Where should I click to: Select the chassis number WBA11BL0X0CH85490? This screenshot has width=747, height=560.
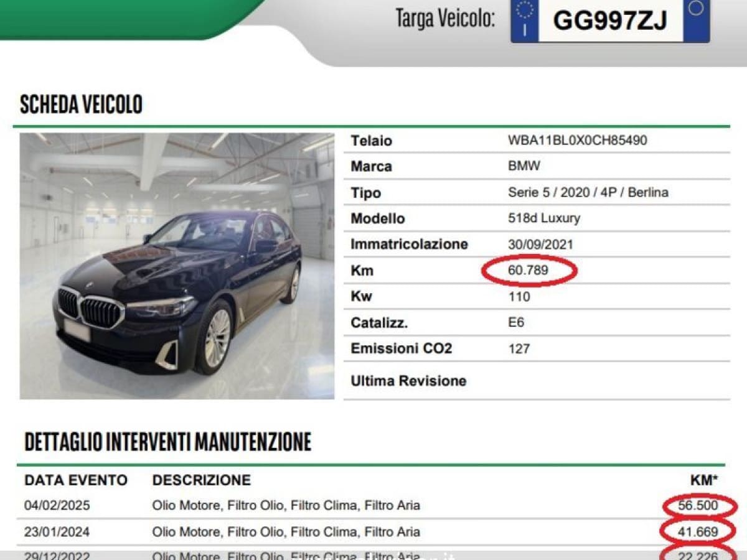(x=578, y=141)
